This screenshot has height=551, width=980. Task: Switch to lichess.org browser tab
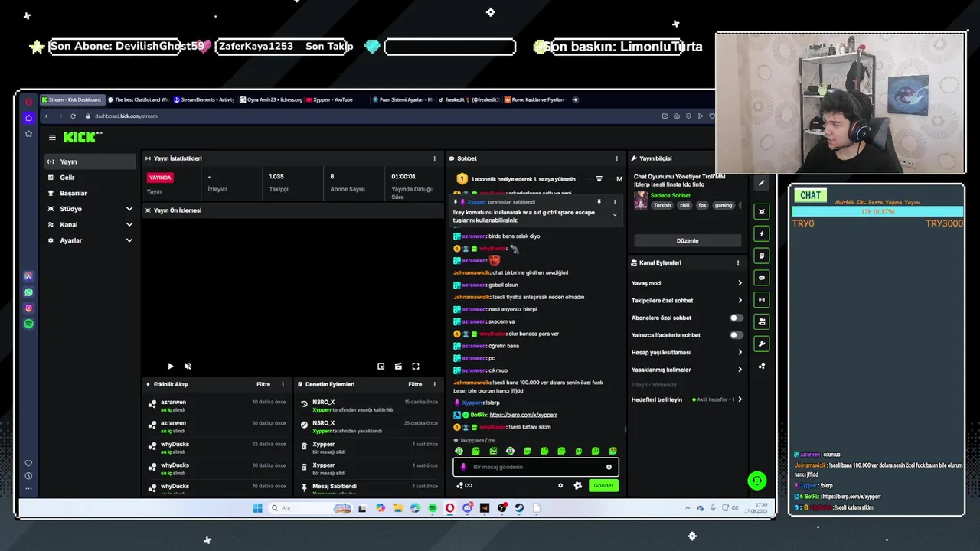tap(270, 99)
